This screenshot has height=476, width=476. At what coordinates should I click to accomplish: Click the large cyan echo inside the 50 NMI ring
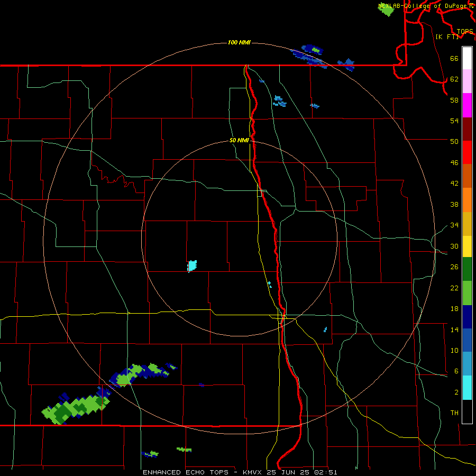pyautogui.click(x=192, y=266)
